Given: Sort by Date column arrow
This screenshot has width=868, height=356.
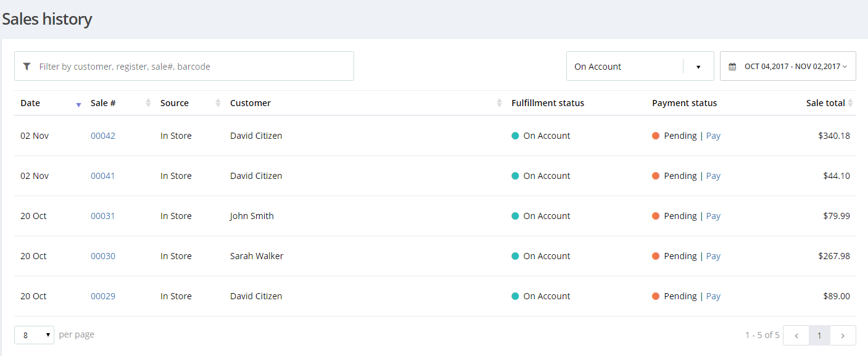Looking at the screenshot, I should [x=78, y=104].
